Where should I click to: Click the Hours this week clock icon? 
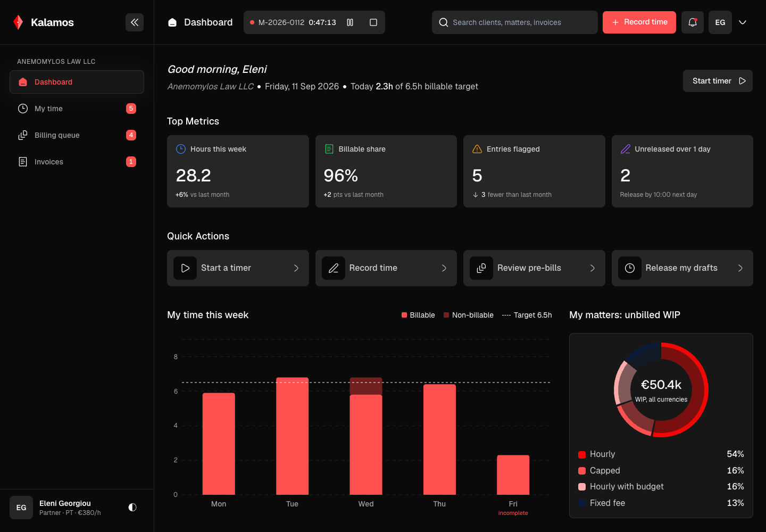click(x=181, y=149)
